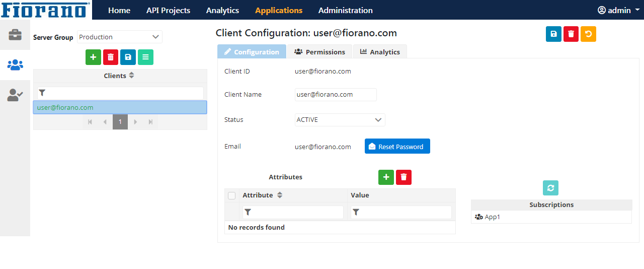Add a new client with green plus

coord(93,57)
